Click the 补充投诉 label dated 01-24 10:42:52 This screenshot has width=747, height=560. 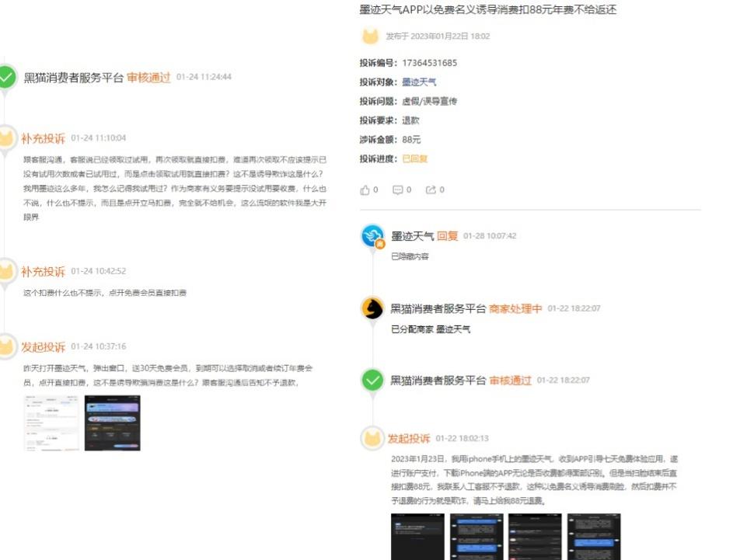coord(44,271)
